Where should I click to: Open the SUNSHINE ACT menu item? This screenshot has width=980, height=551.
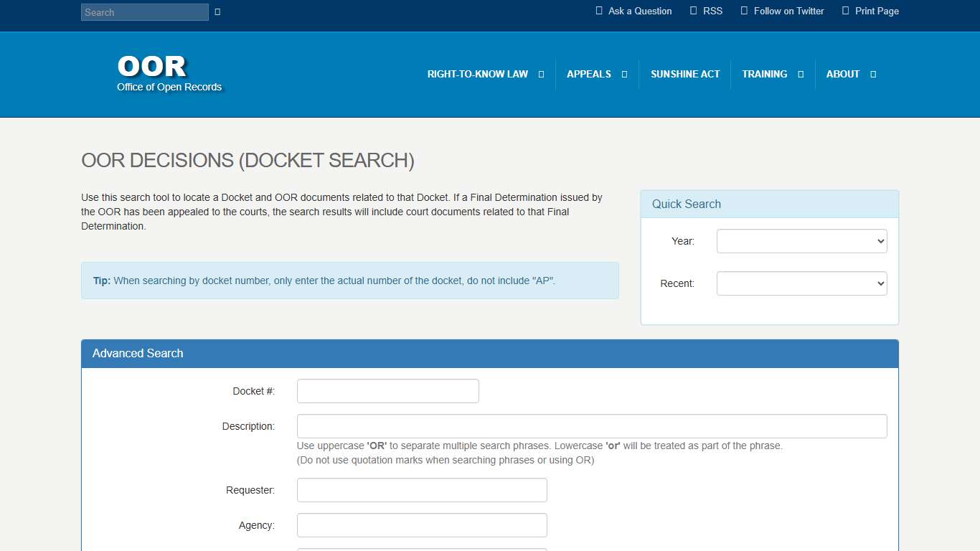click(x=685, y=74)
